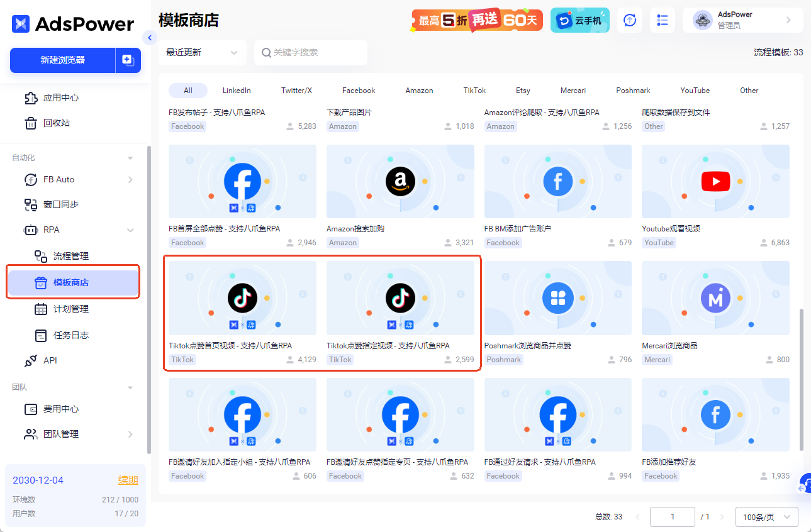
Task: Click the Amazon评论爬取 template title
Action: (x=542, y=113)
